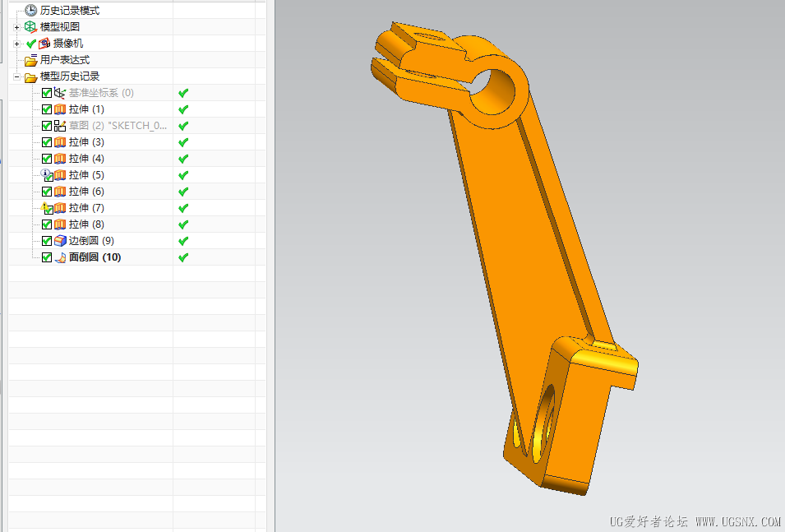Click the edge blend icon 边倒圆 (9)
Image resolution: width=785 pixels, height=532 pixels.
pyautogui.click(x=60, y=241)
